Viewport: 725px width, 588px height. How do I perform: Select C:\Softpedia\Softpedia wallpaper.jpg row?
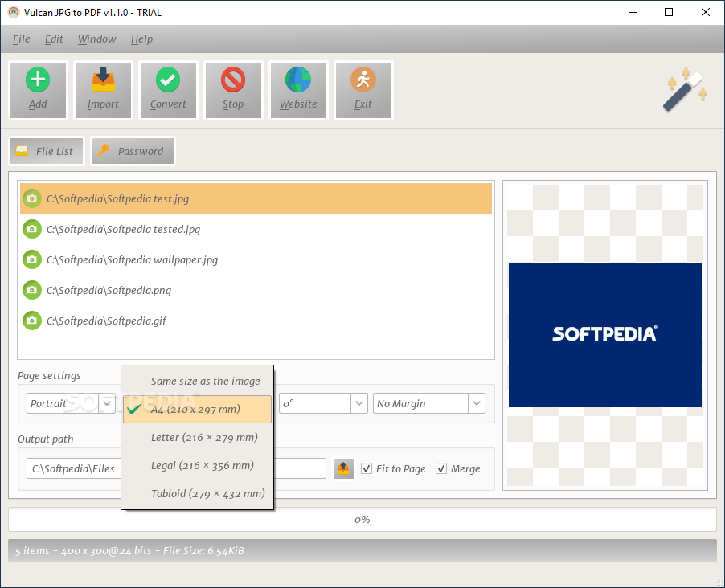[256, 259]
